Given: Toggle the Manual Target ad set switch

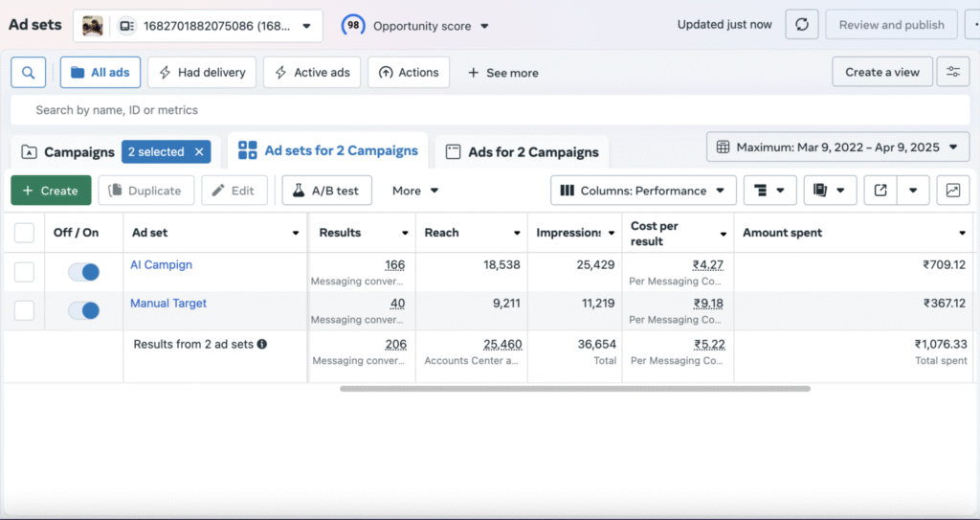Looking at the screenshot, I should [x=84, y=310].
